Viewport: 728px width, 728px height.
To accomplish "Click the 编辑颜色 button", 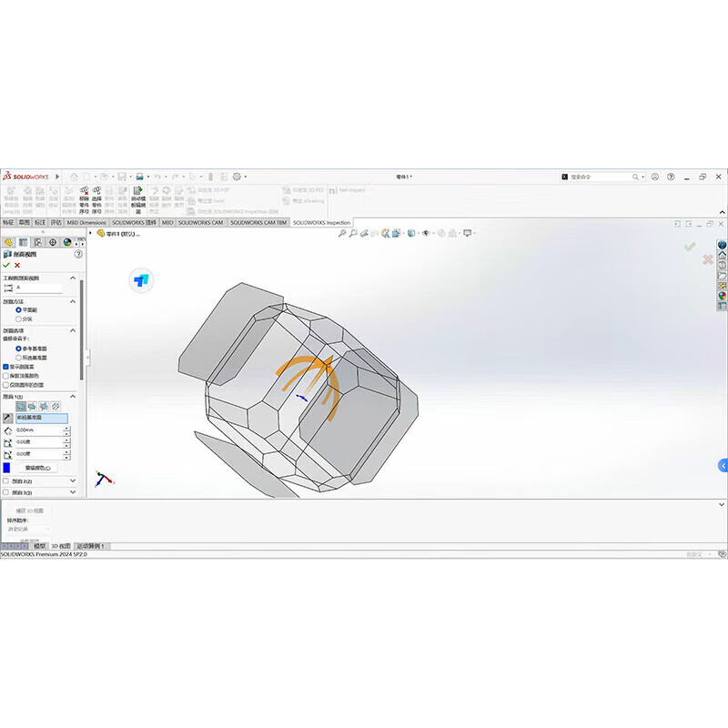I will pos(37,467).
